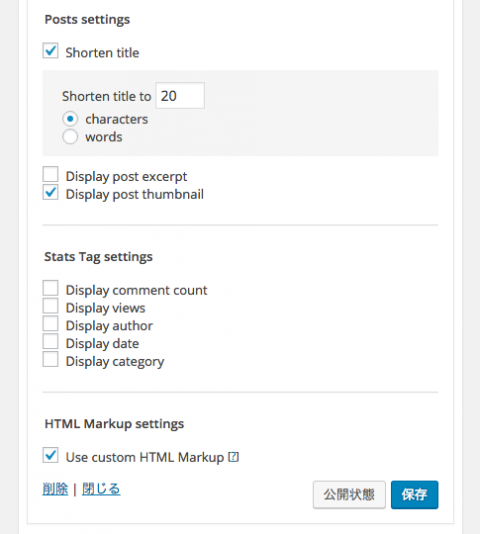
Task: Click the Shorten title label text
Action: click(x=102, y=53)
